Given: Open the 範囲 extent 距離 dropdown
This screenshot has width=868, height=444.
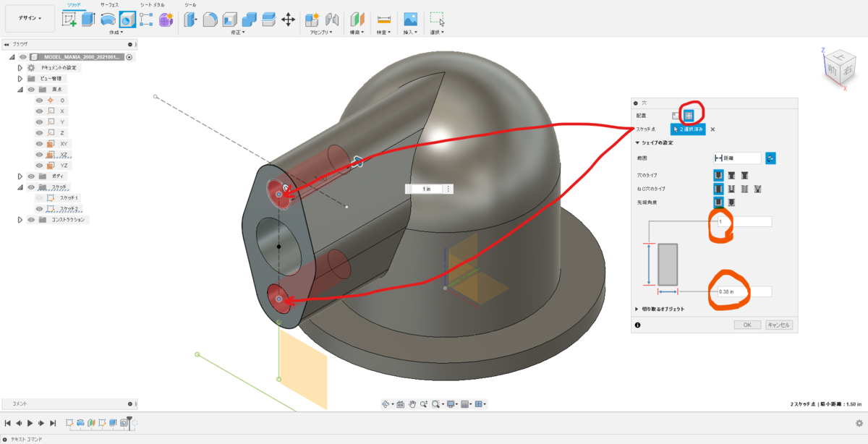Looking at the screenshot, I should (x=737, y=158).
